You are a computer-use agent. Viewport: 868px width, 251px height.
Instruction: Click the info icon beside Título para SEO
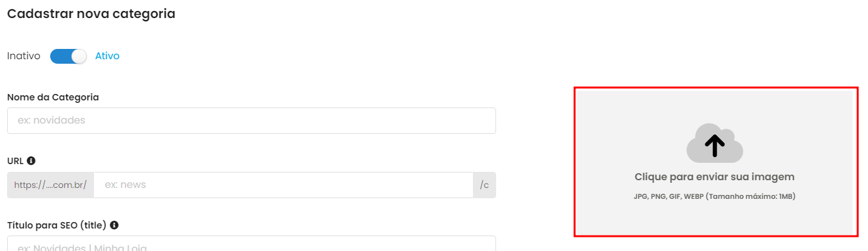tap(114, 225)
